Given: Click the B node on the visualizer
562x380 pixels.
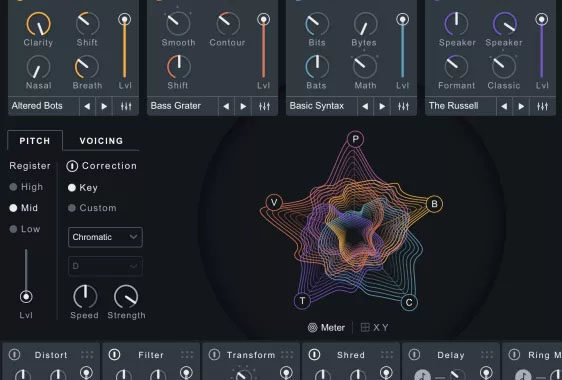Looking at the screenshot, I should [434, 204].
